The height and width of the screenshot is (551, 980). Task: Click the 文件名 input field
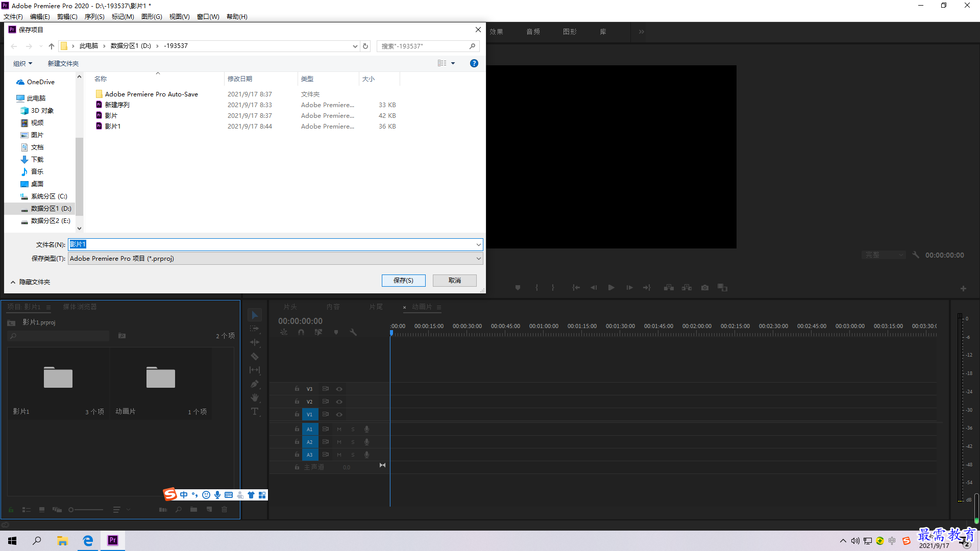276,244
